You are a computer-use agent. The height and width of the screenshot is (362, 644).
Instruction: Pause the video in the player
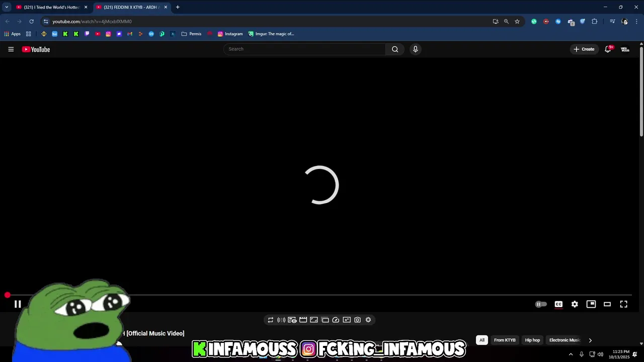(18, 304)
